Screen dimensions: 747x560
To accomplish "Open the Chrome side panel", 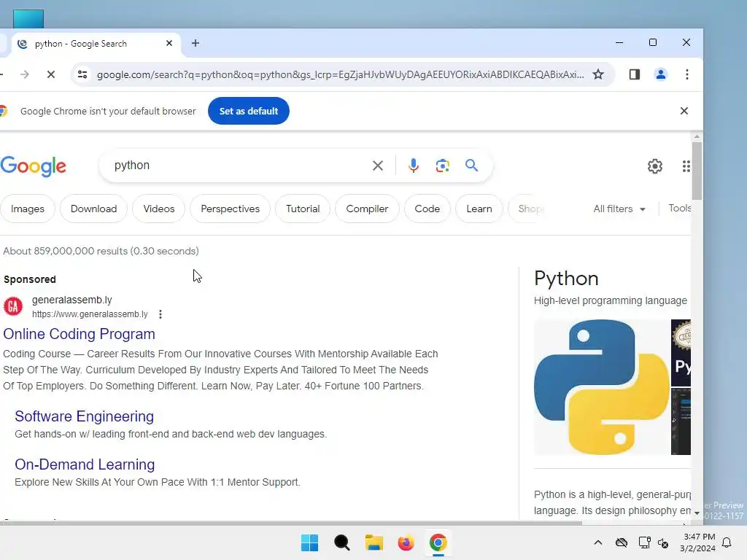I will (x=634, y=74).
